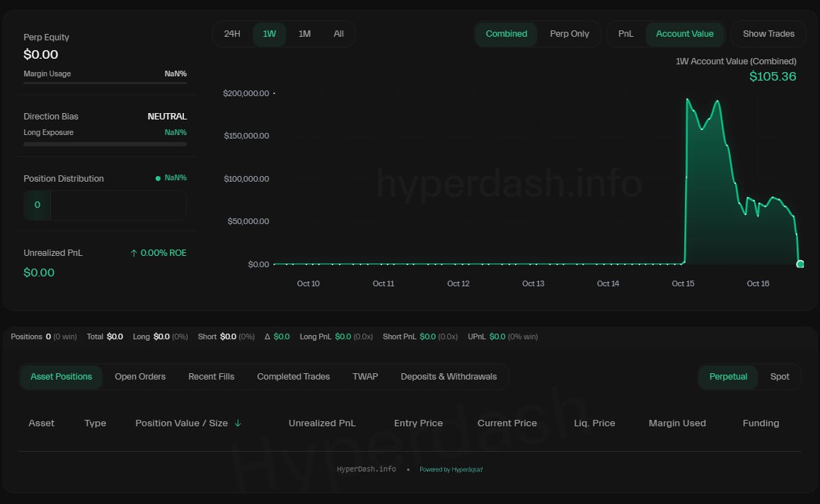The height and width of the screenshot is (504, 820).
Task: Open the Powered by Hyperliquid link
Action: coord(451,469)
